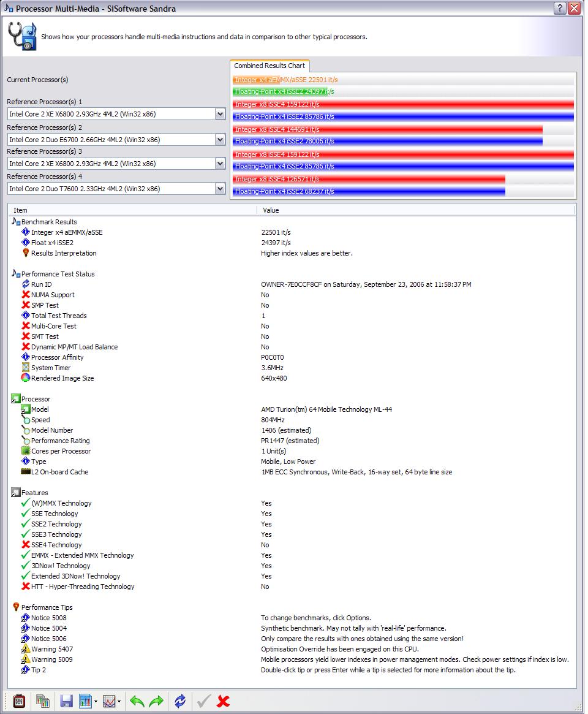This screenshot has width=588, height=714.
Task: Open the Reference Processor(s) 1 dropdown arrow
Action: tap(221, 114)
